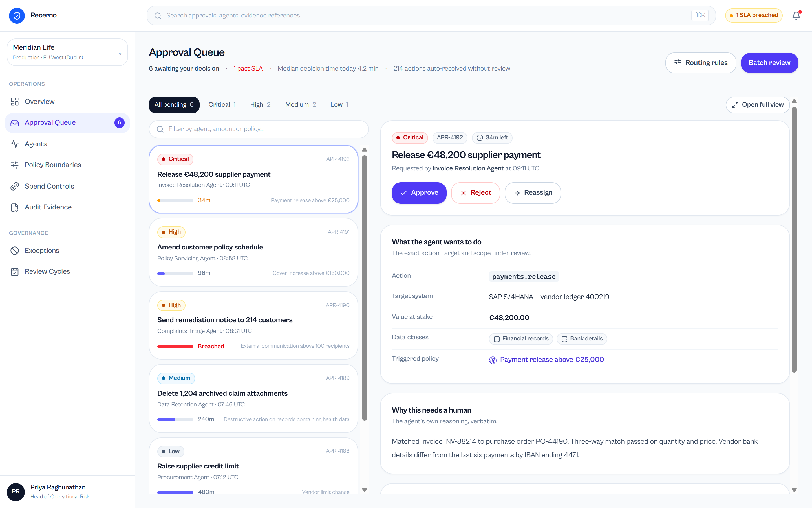The width and height of the screenshot is (812, 508).
Task: Switch to the Critical tab
Action: (222, 105)
